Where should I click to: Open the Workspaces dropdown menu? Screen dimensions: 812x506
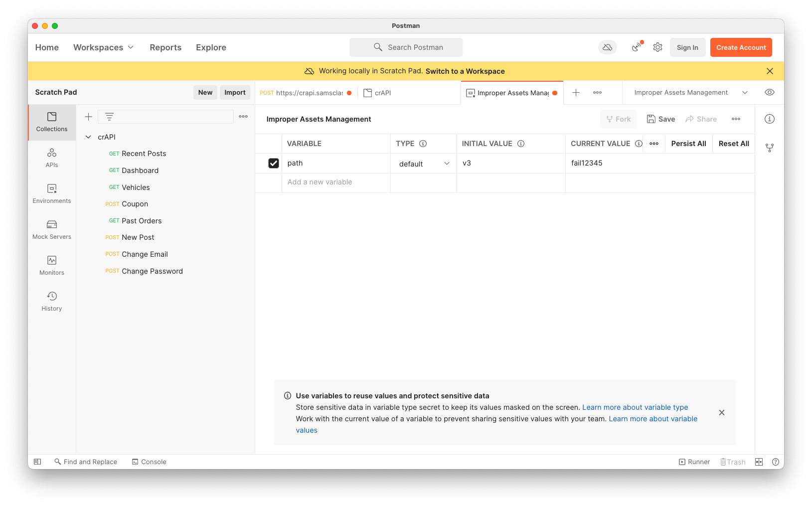(x=104, y=47)
